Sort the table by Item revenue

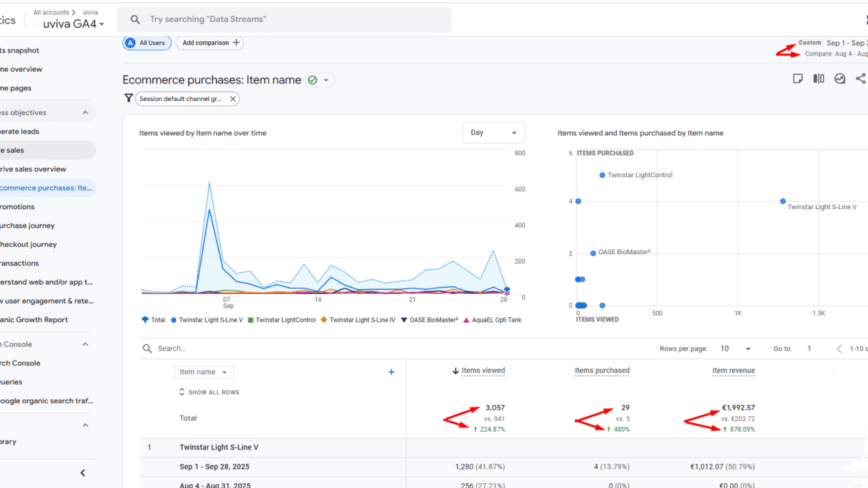pyautogui.click(x=734, y=371)
